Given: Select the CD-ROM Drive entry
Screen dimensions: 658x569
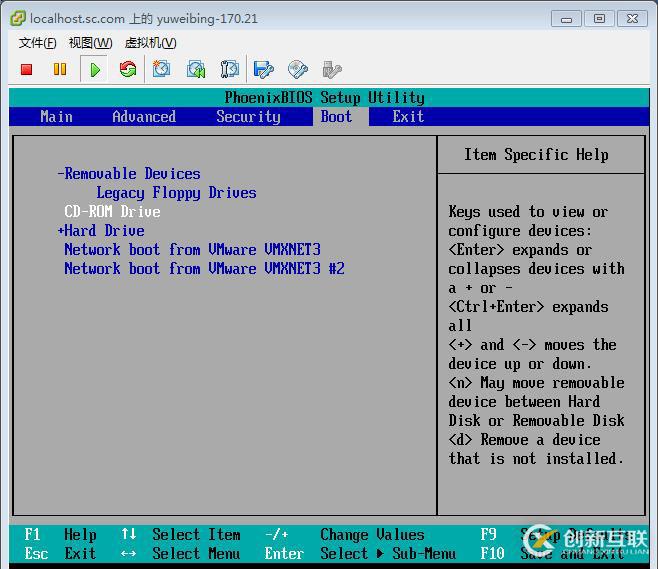Looking at the screenshot, I should tap(112, 211).
